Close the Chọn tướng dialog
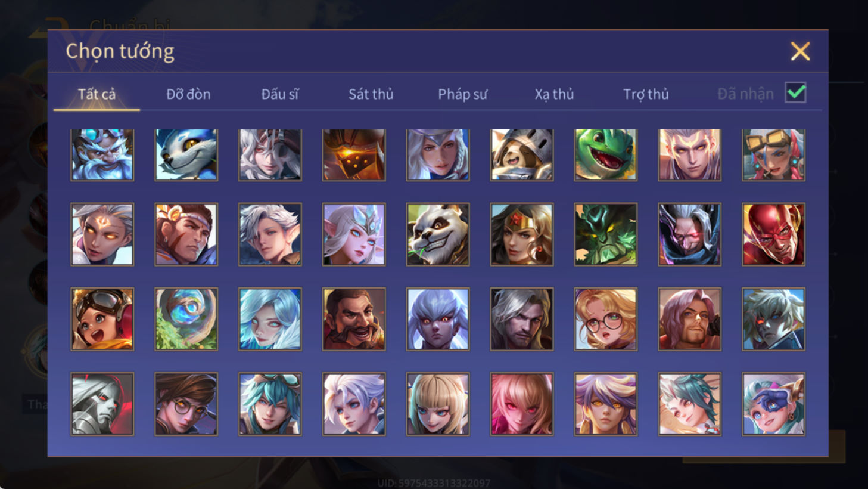This screenshot has height=489, width=868. 800,51
